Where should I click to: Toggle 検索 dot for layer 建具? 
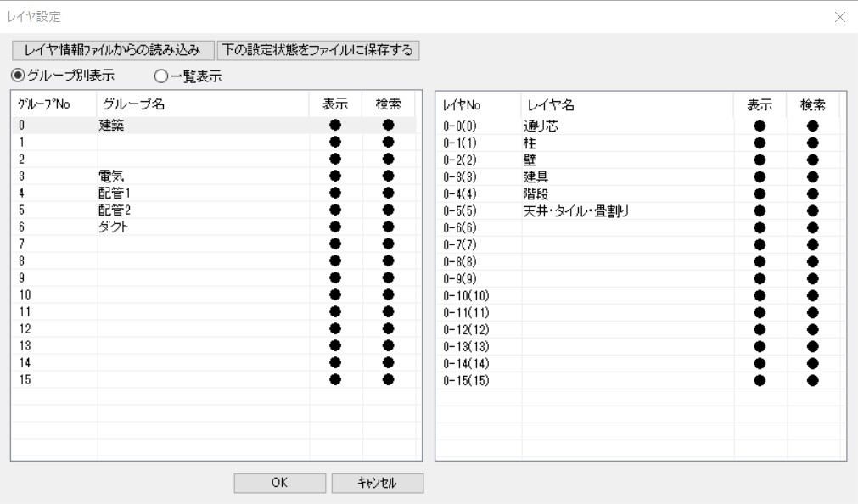tap(812, 176)
